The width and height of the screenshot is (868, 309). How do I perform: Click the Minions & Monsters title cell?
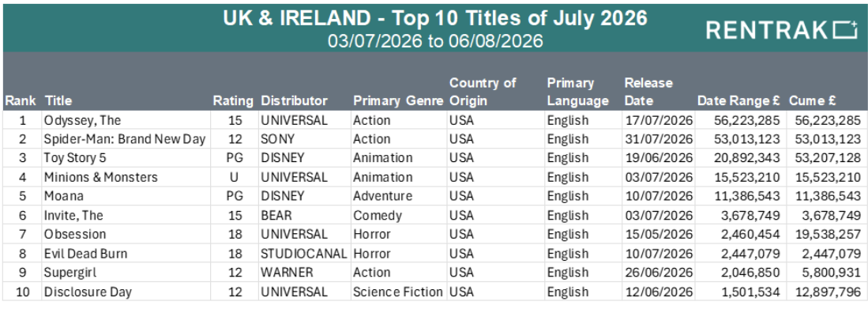tap(126, 177)
